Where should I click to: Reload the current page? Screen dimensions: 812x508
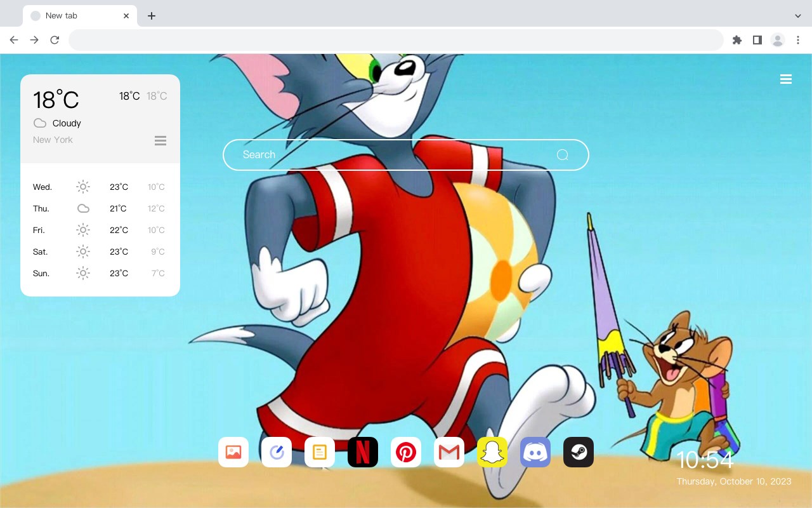pyautogui.click(x=55, y=40)
